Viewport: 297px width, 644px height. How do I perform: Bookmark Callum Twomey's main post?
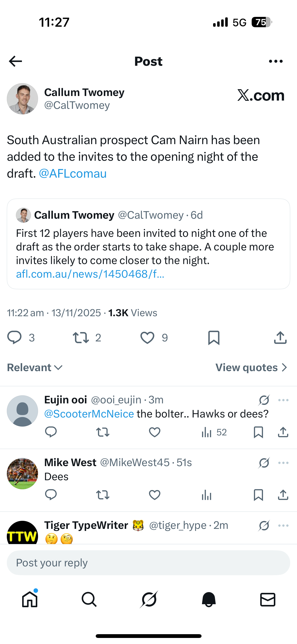(x=214, y=338)
